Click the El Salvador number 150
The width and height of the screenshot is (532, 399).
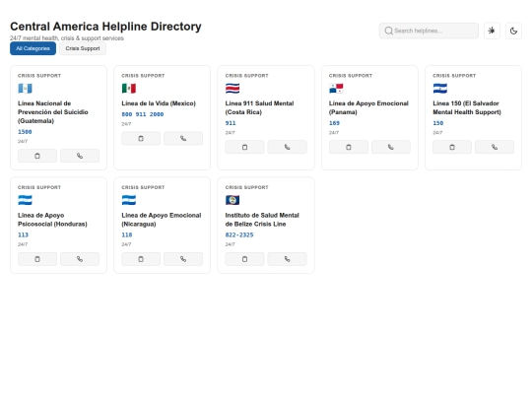coord(438,123)
